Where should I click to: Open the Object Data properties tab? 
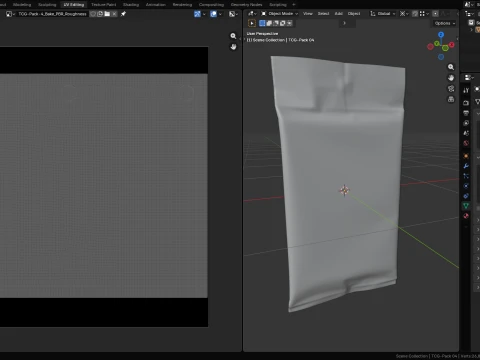pos(466,206)
